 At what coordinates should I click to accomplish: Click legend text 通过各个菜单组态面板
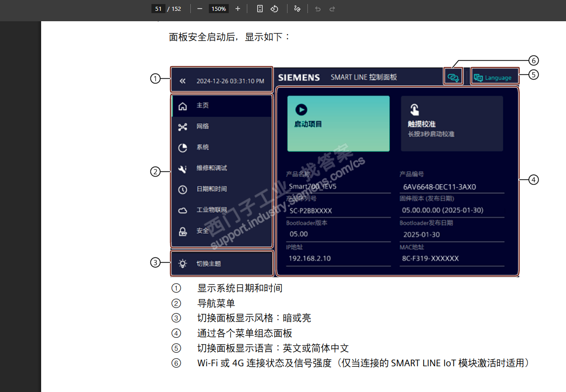245,333
